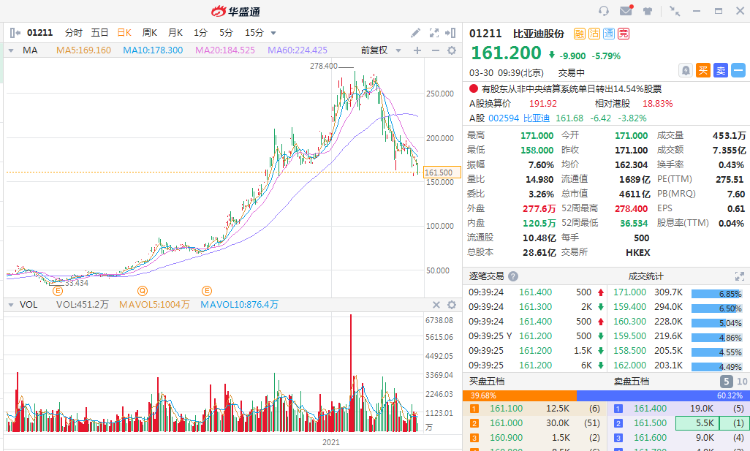Click MA5:169.160 indicator label
Screen dimensions: 750x451
click(84, 50)
